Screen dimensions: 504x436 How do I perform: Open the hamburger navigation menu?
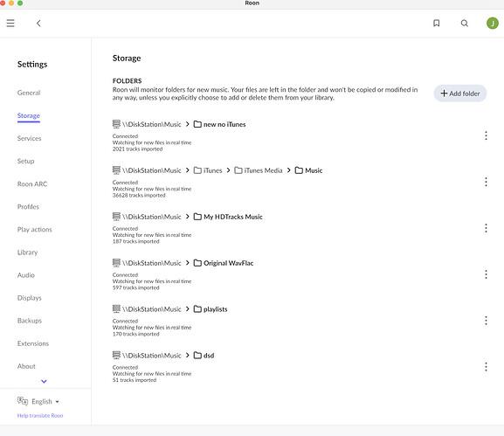[10, 23]
